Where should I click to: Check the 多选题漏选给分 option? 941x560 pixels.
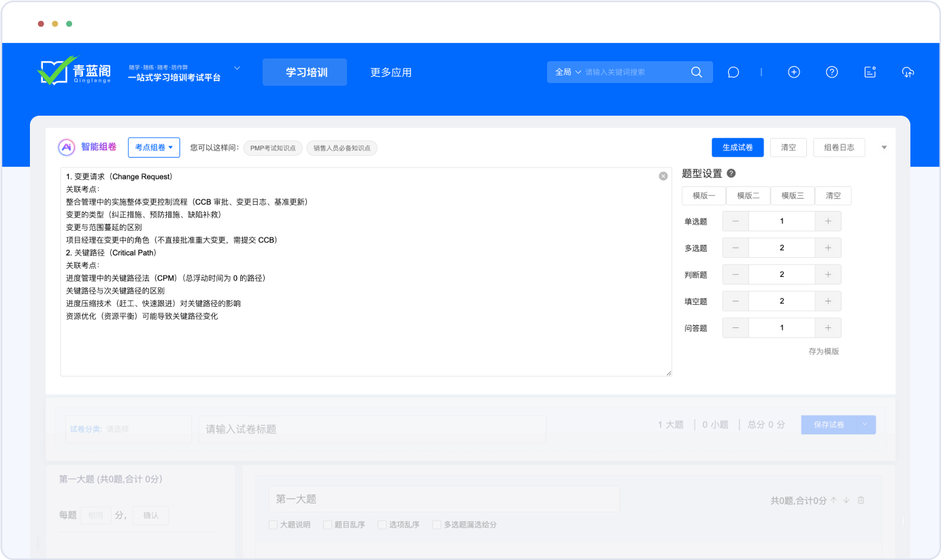coord(437,525)
